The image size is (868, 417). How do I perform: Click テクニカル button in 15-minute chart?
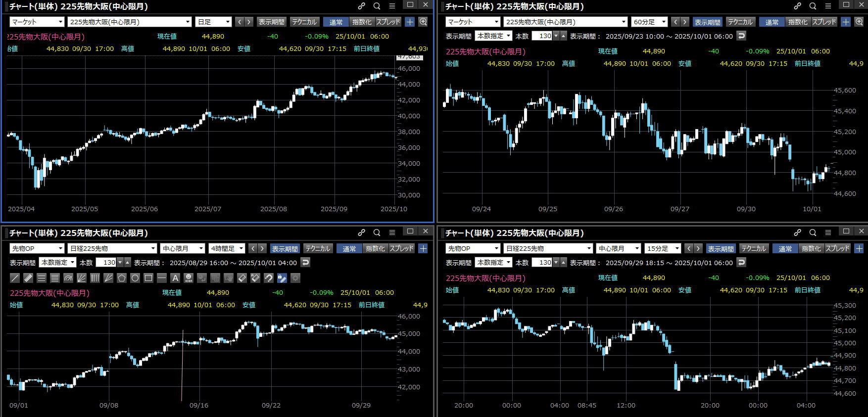pos(753,248)
